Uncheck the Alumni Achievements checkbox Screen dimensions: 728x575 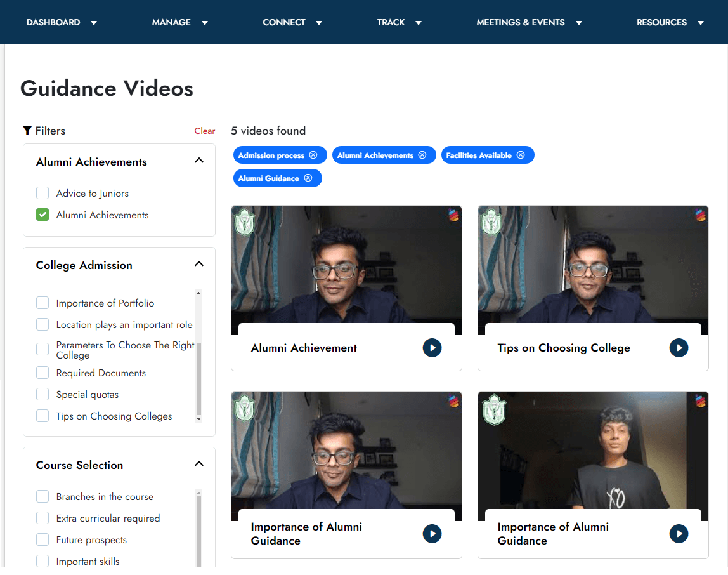click(42, 215)
